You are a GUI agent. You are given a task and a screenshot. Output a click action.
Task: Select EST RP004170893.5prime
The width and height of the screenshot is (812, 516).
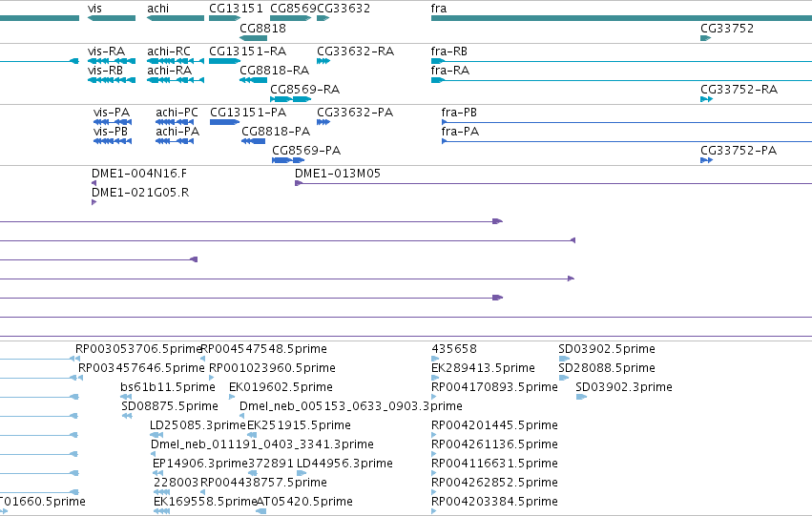pos(433,397)
